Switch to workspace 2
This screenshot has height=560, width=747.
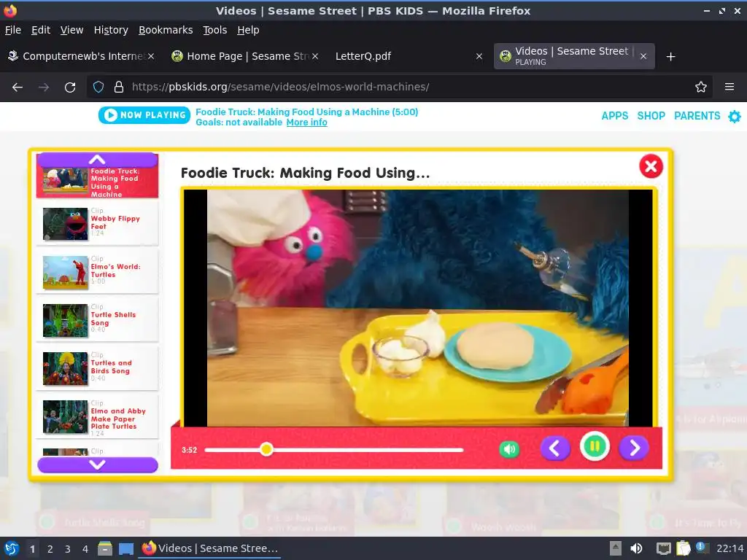pyautogui.click(x=50, y=549)
